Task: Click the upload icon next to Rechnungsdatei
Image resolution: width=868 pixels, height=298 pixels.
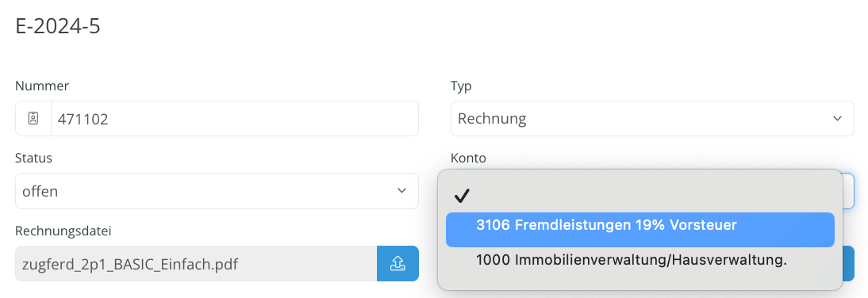Action: tap(398, 264)
